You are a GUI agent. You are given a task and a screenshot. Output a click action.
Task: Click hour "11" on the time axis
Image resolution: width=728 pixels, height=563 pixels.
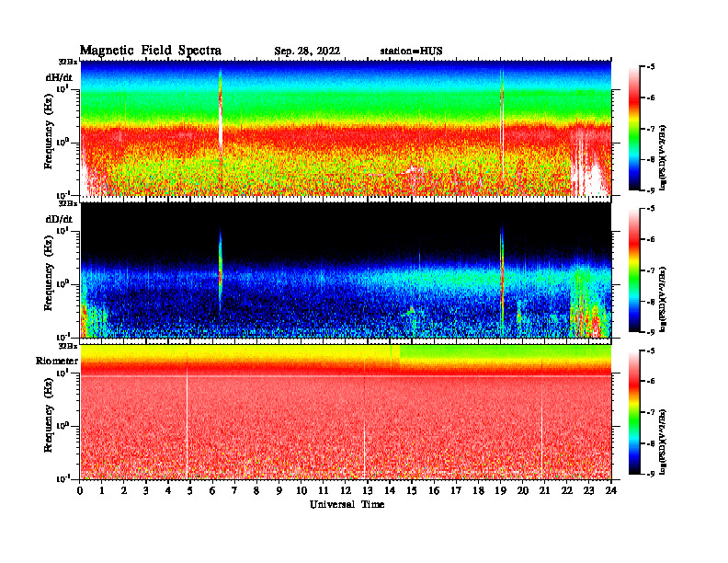click(x=324, y=490)
